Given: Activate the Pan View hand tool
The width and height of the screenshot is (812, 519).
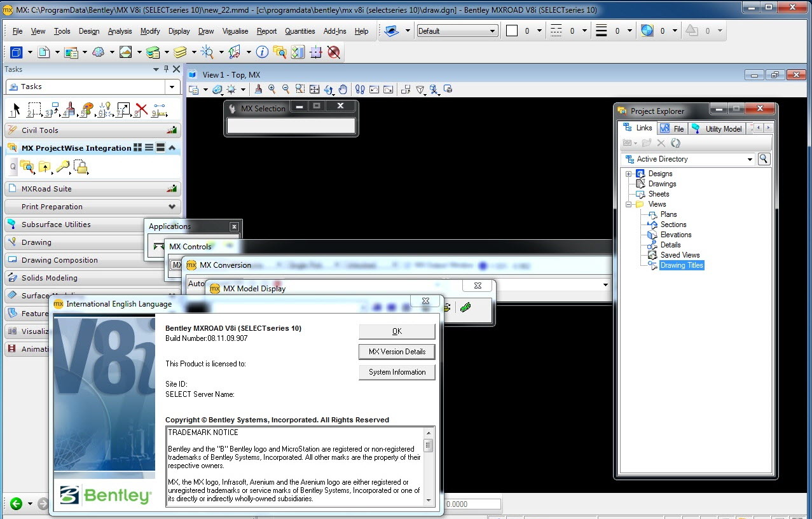Looking at the screenshot, I should (343, 90).
